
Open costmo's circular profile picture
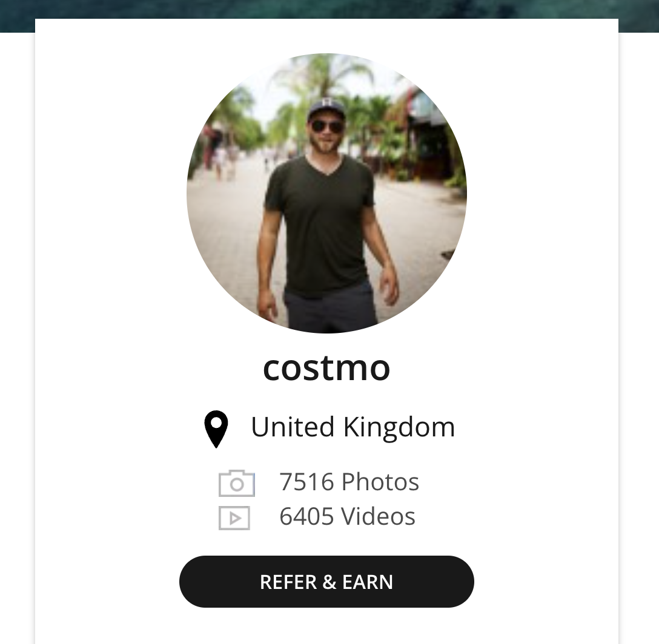tap(326, 193)
